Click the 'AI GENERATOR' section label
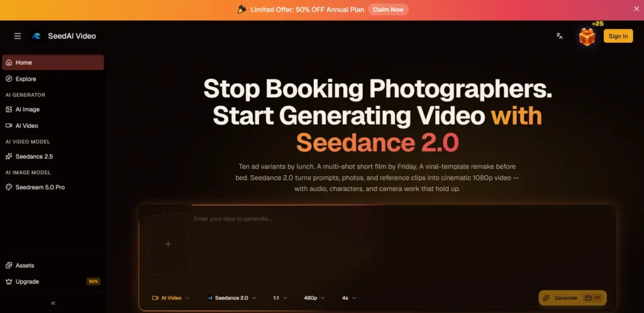The image size is (644, 313). click(25, 95)
